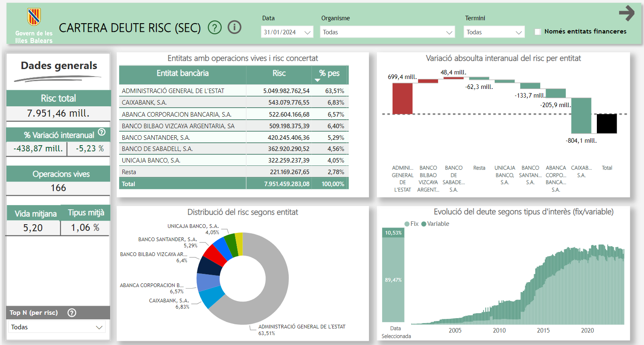Viewport: 644px width, 345px height.
Task: Click the red Administració General waterfall bar
Action: [x=402, y=98]
